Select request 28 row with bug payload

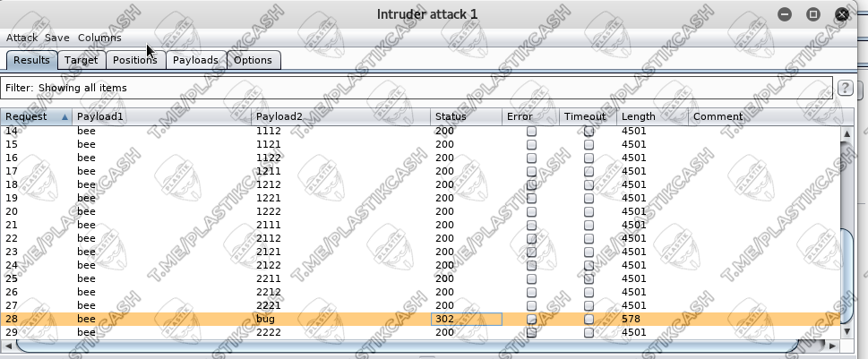(x=269, y=320)
